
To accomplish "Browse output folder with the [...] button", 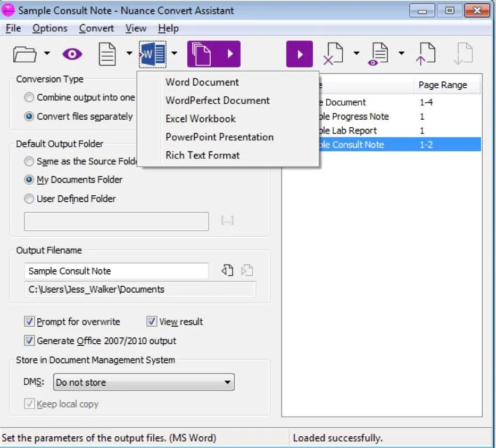I will [x=227, y=220].
